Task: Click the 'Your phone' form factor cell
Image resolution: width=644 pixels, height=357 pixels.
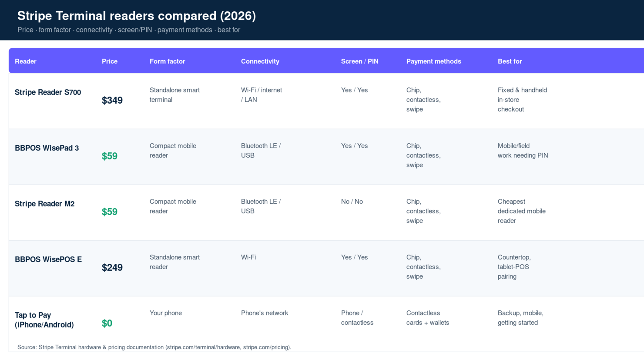Action: 166,313
